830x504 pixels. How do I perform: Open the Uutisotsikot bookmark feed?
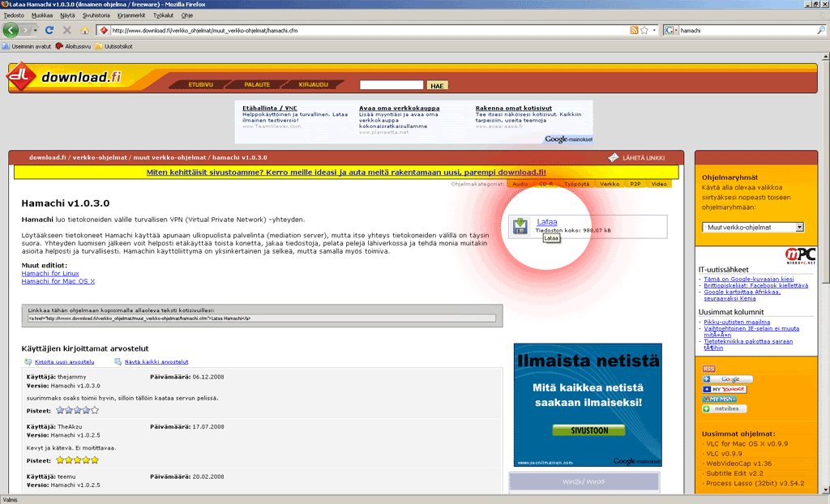[x=113, y=46]
